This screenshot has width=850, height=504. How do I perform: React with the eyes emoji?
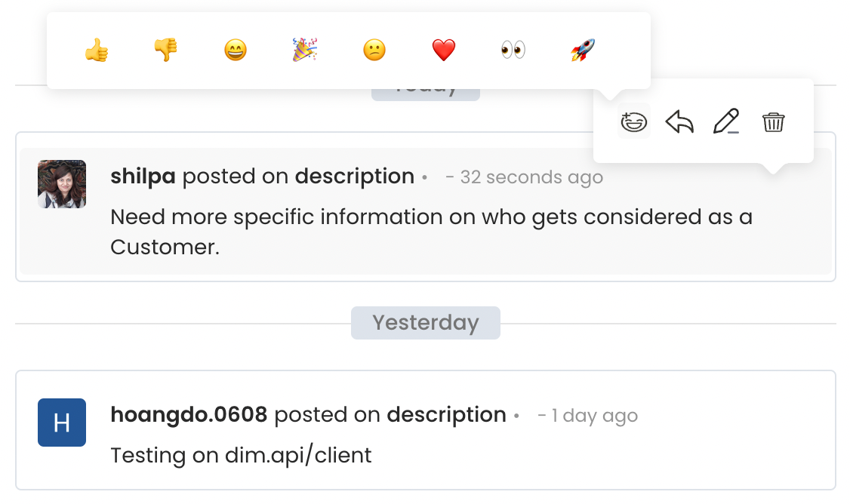(513, 50)
